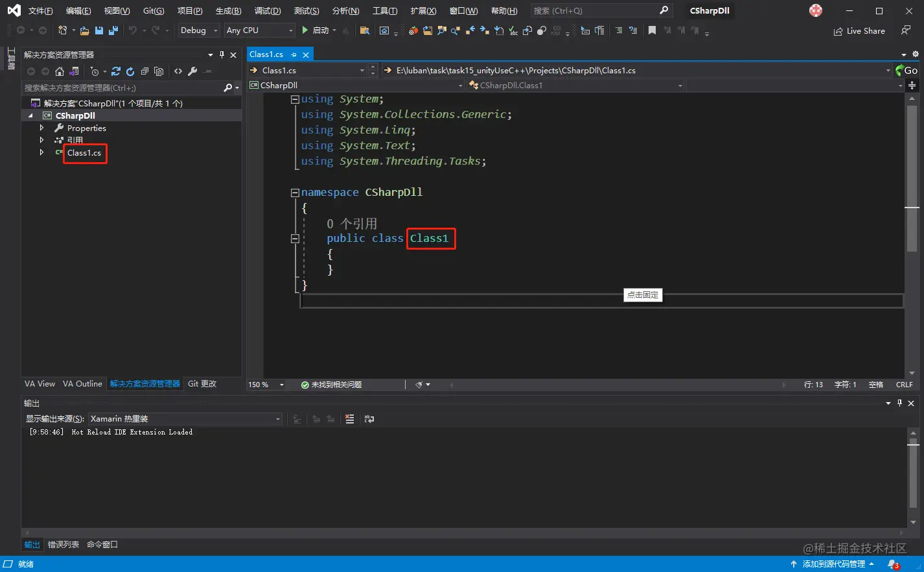924x572 pixels.
Task: Toggle auto-hide pin on Solution Explorer panel
Action: click(222, 55)
